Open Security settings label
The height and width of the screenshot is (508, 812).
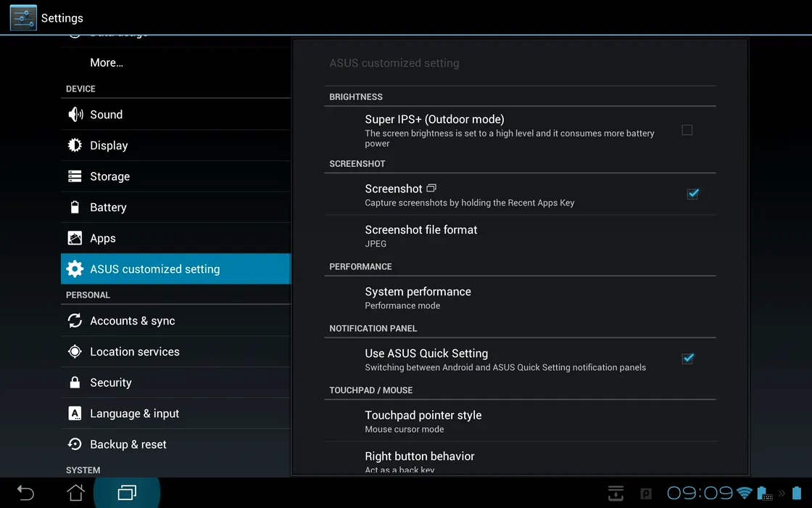click(111, 382)
